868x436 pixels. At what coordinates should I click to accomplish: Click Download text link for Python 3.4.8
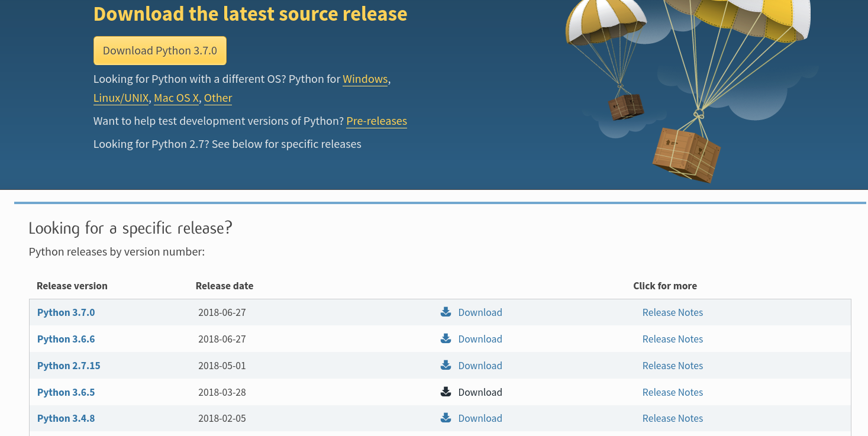click(480, 418)
